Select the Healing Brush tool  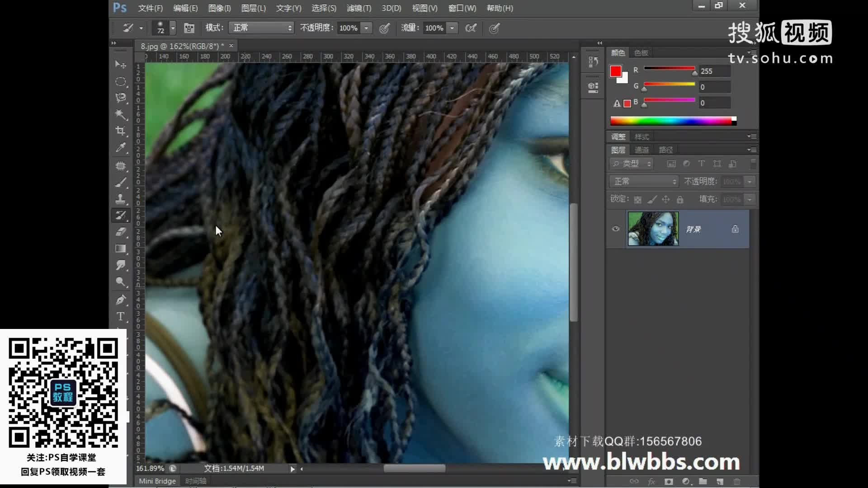click(x=121, y=166)
